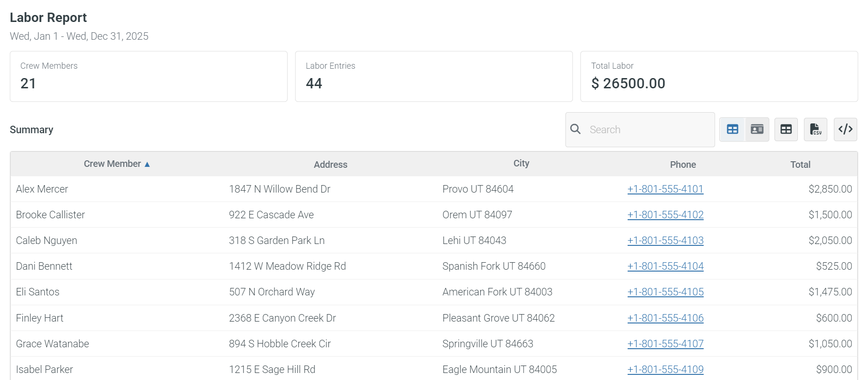
Task: Click city Spanish Fork UT 84660
Action: pos(494,266)
